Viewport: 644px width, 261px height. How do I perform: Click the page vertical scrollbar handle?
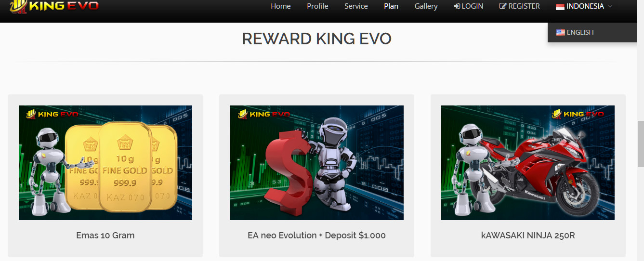pos(641,144)
